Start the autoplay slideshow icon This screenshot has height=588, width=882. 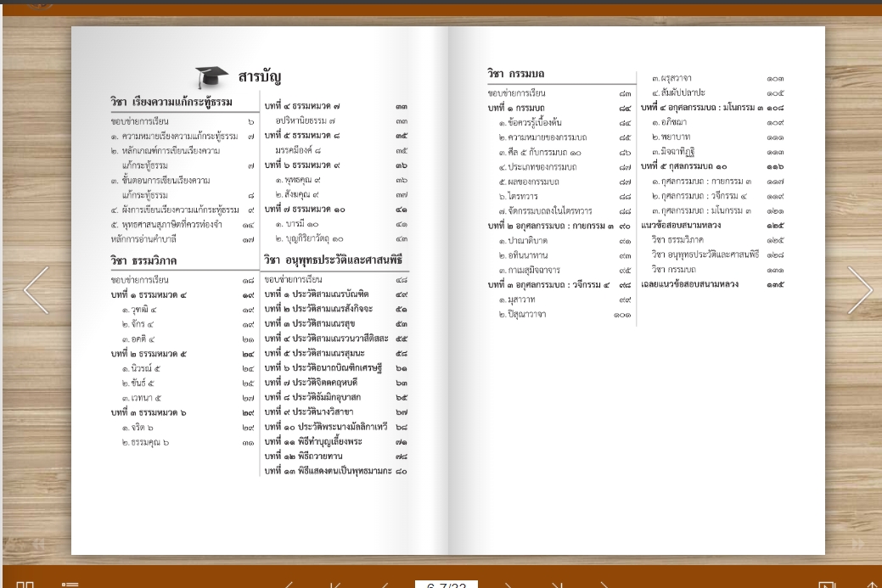click(x=826, y=585)
